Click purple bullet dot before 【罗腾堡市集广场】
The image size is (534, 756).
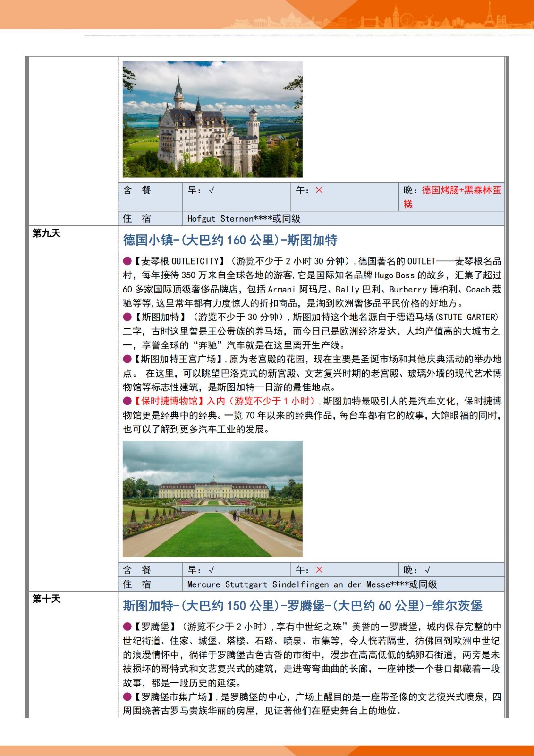pos(127,697)
